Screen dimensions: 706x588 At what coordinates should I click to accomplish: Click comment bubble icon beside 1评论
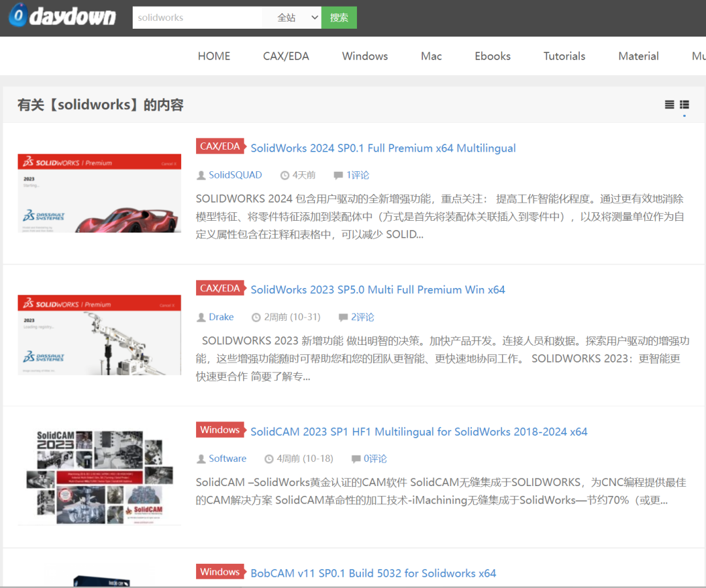coord(338,176)
